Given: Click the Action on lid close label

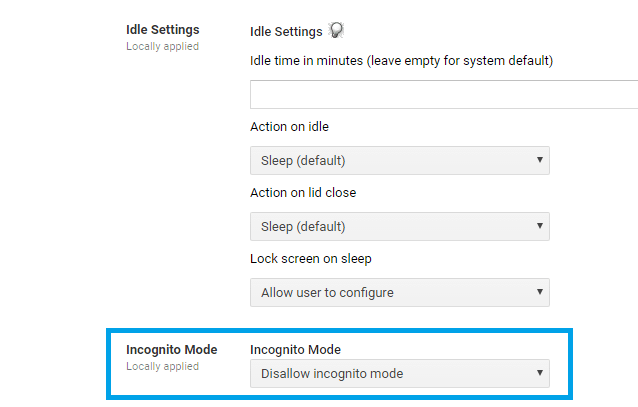Looking at the screenshot, I should pos(303,193).
